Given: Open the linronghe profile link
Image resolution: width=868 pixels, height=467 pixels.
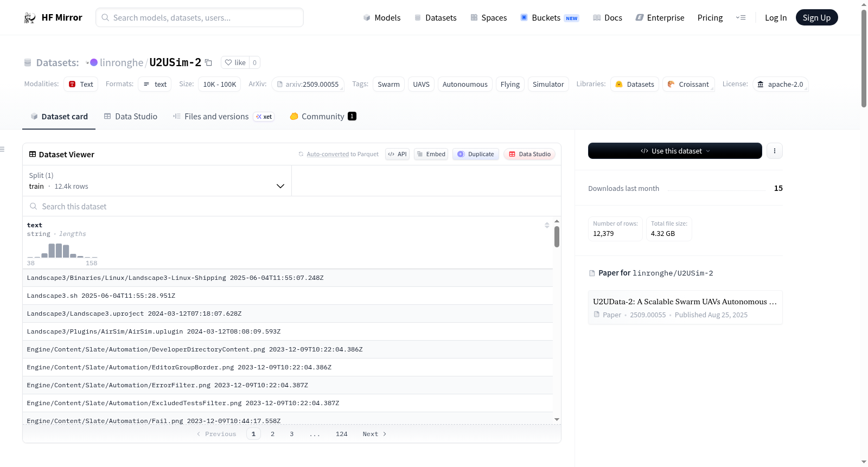Looking at the screenshot, I should click(x=122, y=62).
